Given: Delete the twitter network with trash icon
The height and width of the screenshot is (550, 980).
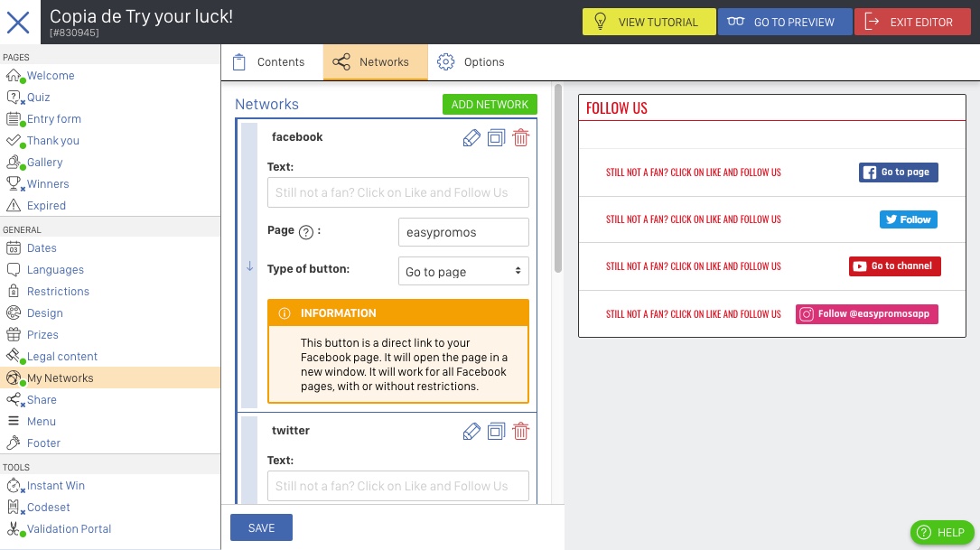Looking at the screenshot, I should coord(520,432).
